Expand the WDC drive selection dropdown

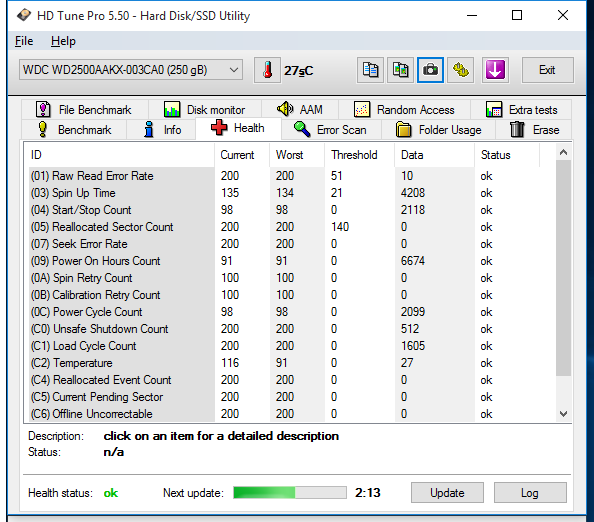(131, 70)
